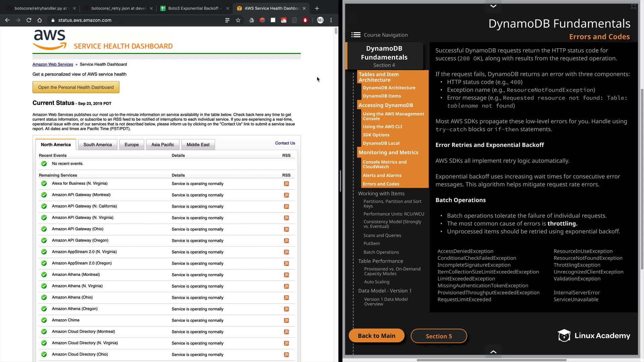Open a new browser tab
Screen dimensions: 644x362
click(317, 8)
